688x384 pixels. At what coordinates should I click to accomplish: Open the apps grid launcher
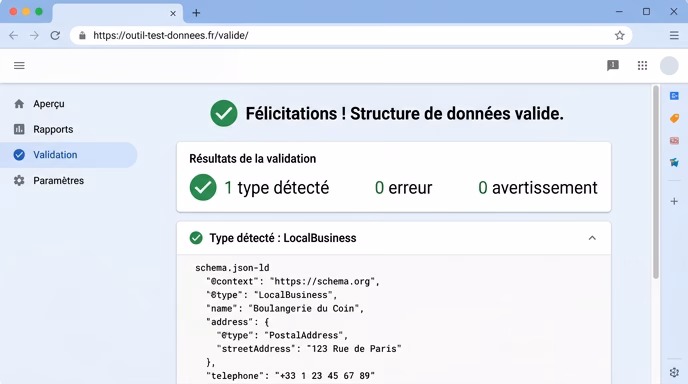tap(642, 65)
